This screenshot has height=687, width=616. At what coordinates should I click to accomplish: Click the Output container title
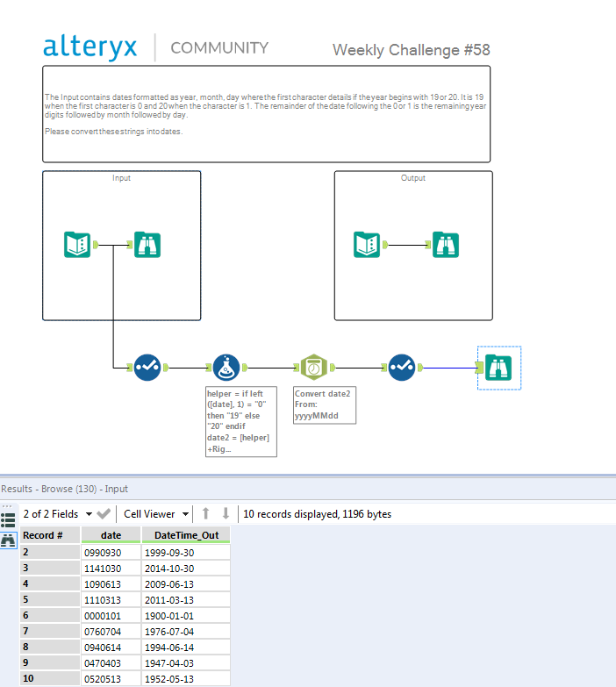point(413,178)
